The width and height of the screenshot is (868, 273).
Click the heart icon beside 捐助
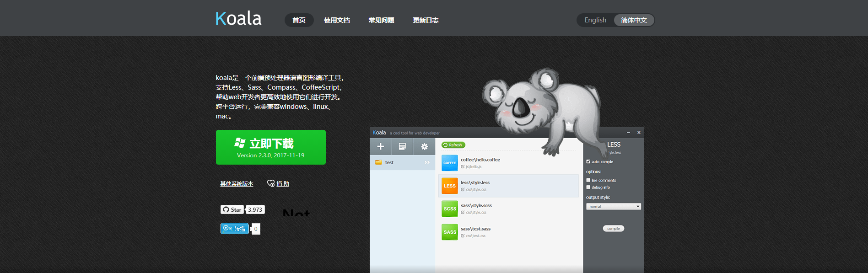click(x=271, y=183)
